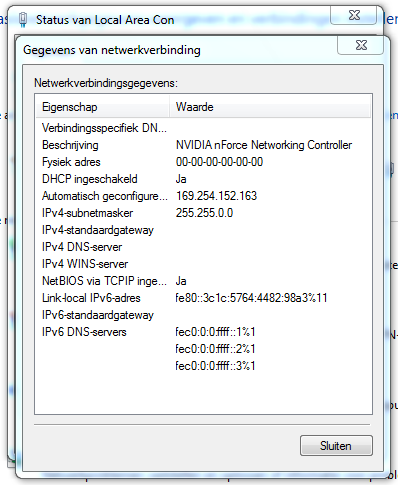Select the IPv6-standaardgateway row
The image size is (398, 485).
click(x=203, y=315)
